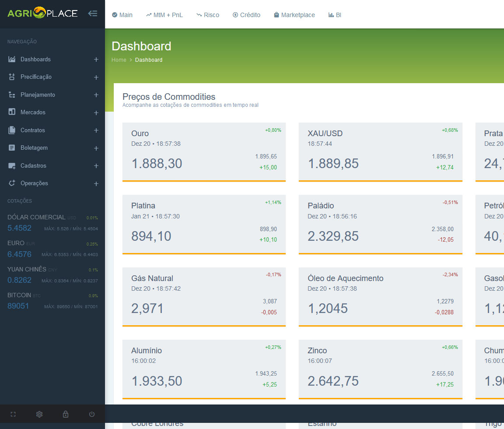The image size is (504, 429).
Task: Expand Boletagem menu with plus sign
Action: [x=96, y=148]
